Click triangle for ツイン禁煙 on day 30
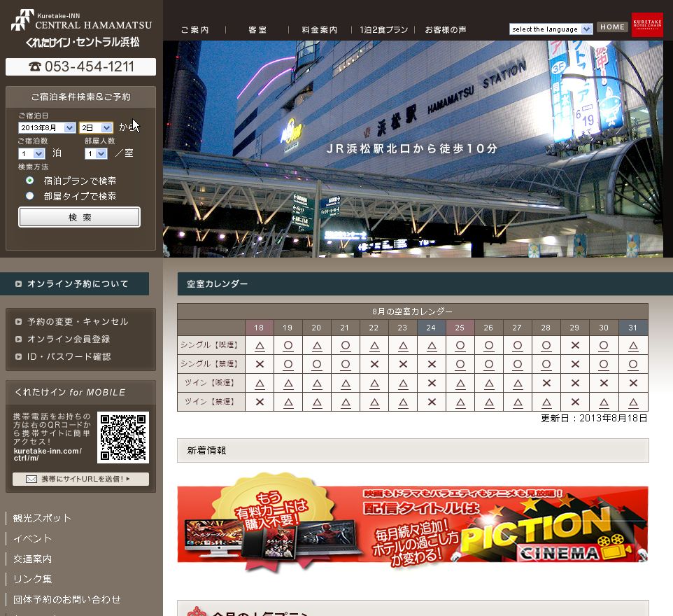This screenshot has height=616, width=673. click(x=604, y=402)
